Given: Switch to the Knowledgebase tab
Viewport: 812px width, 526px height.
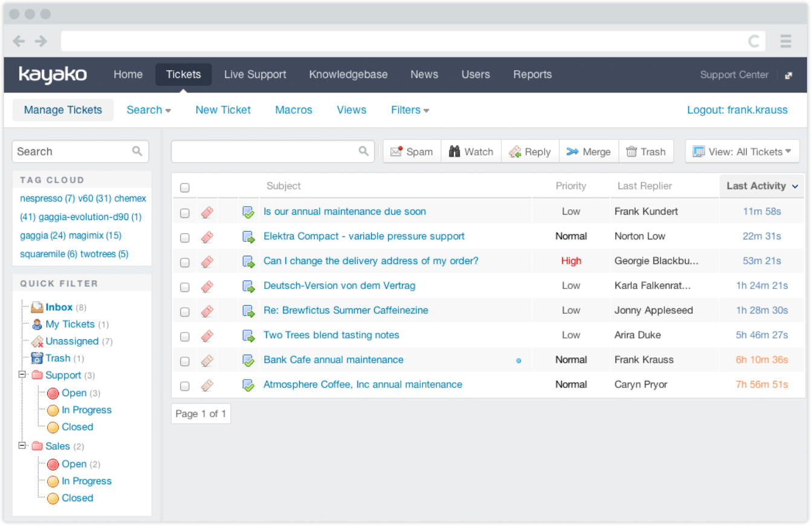Looking at the screenshot, I should tap(348, 74).
